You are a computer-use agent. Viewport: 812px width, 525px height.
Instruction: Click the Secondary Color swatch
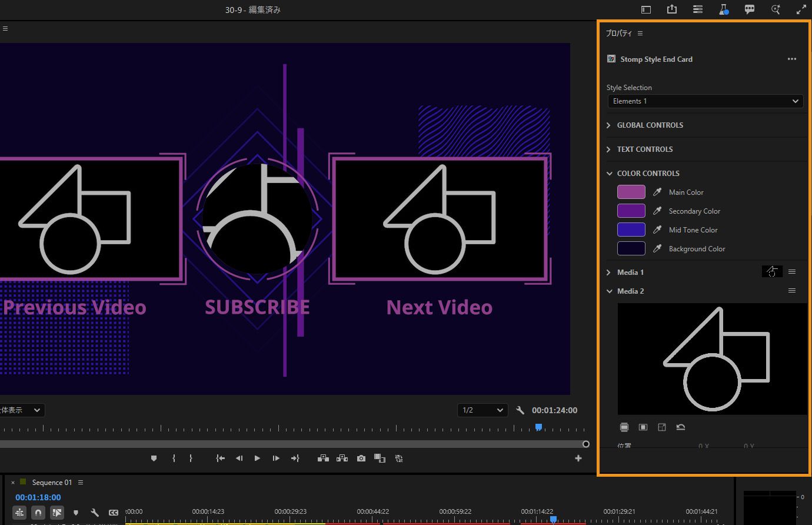pos(631,211)
